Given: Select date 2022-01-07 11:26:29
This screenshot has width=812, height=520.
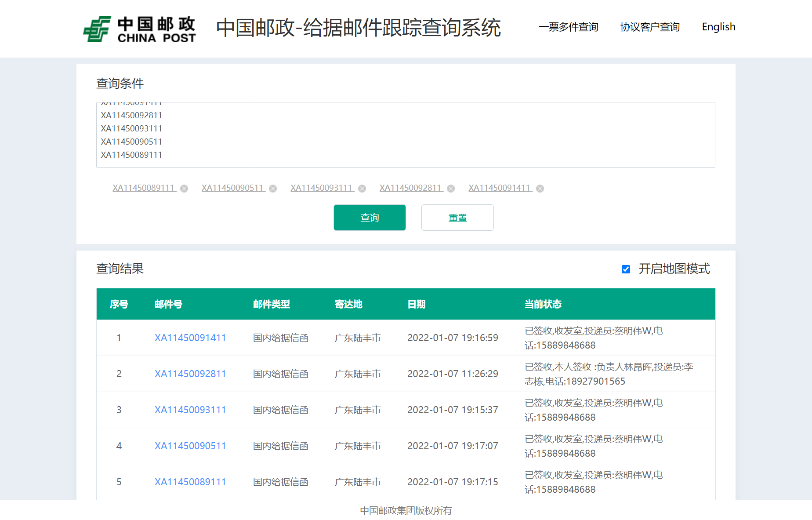Looking at the screenshot, I should point(453,374).
